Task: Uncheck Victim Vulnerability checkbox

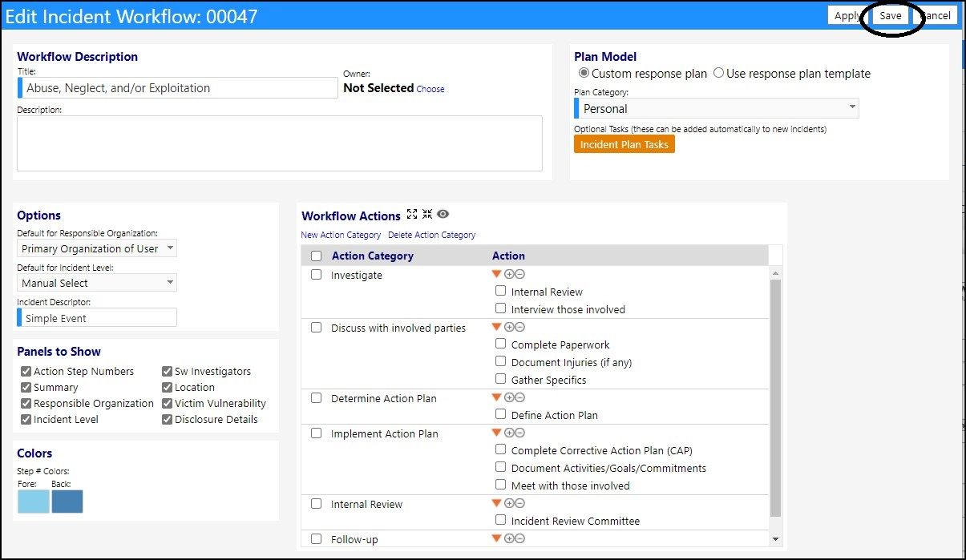Action: point(167,403)
